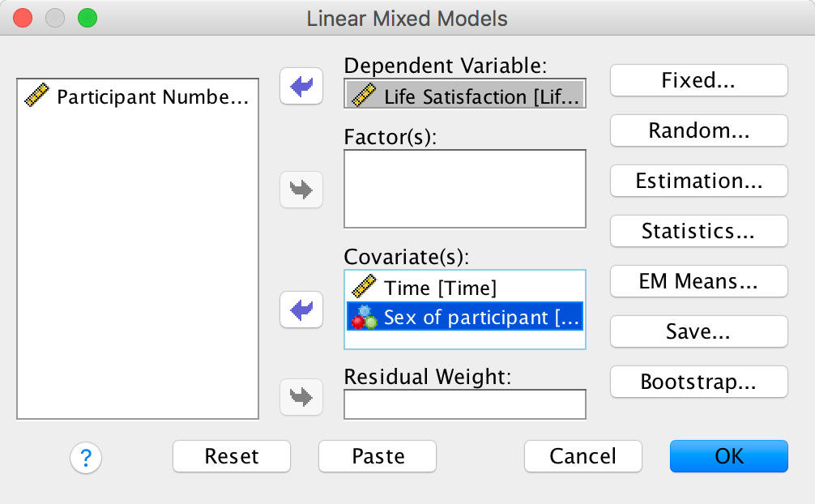Viewport: 815px width, 504px height.
Task: Click the grey arrow beside Factor(s) box
Action: point(301,190)
